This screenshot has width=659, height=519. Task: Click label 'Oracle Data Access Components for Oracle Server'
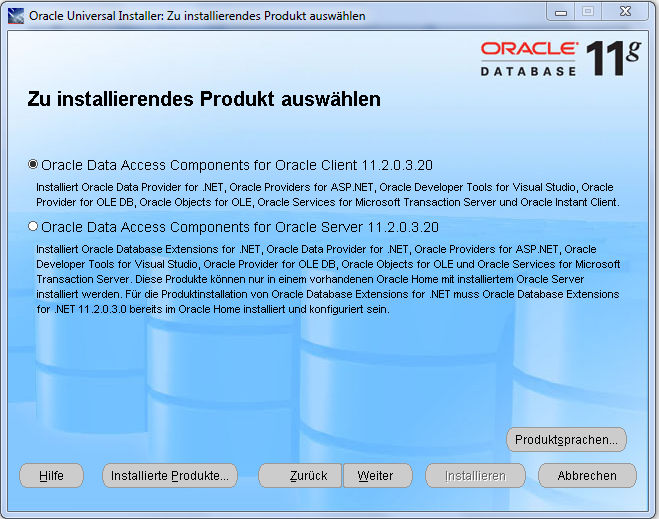tap(202, 227)
